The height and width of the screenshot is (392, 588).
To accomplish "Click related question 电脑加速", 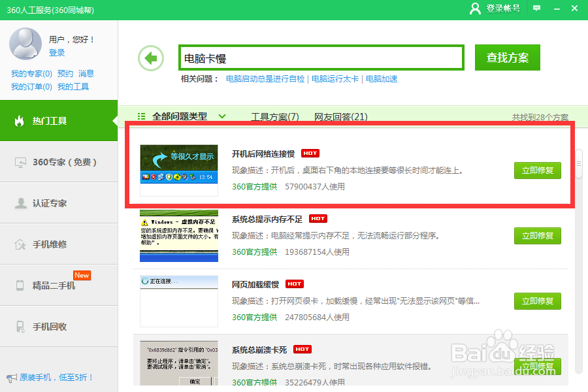I will [x=382, y=79].
